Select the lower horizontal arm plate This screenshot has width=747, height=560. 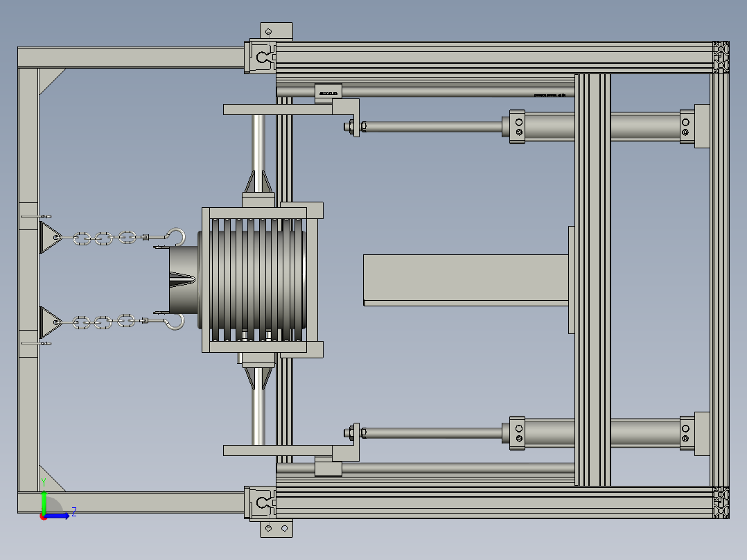coord(278,450)
